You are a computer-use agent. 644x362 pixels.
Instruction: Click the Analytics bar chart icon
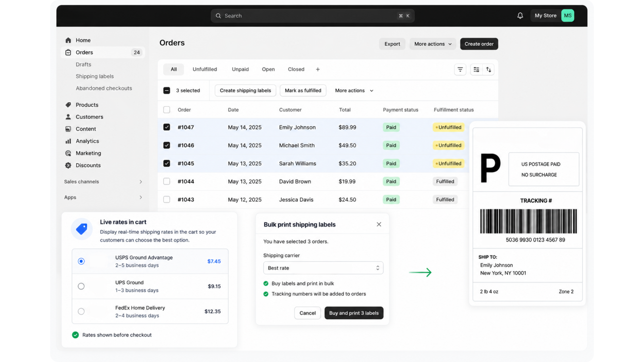pyautogui.click(x=68, y=141)
